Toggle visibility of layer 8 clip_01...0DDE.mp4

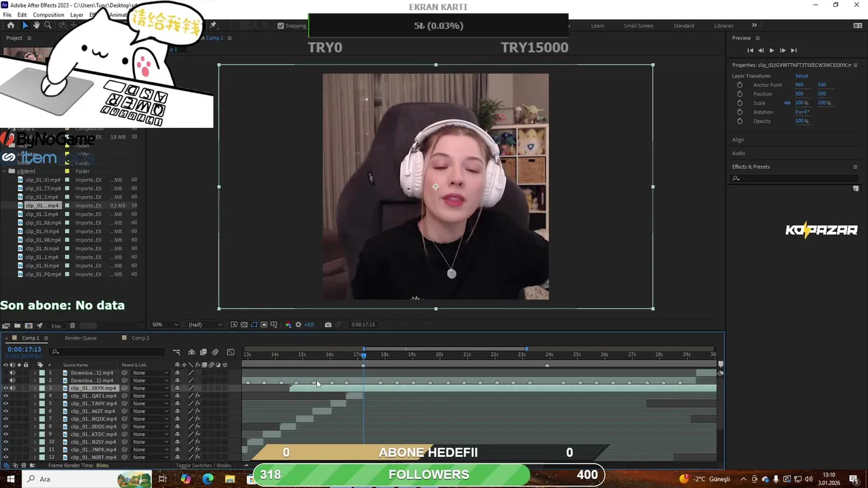click(x=6, y=426)
